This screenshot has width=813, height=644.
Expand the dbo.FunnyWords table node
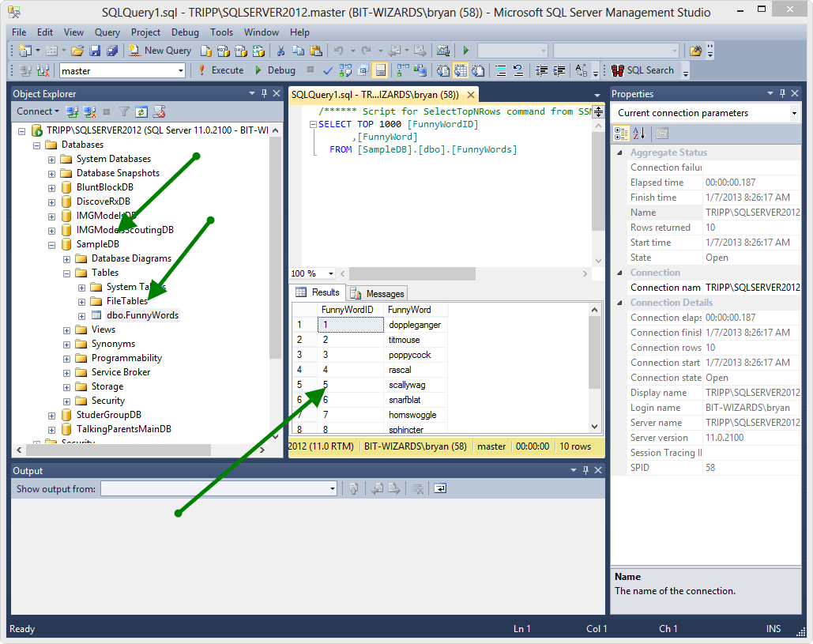[82, 316]
